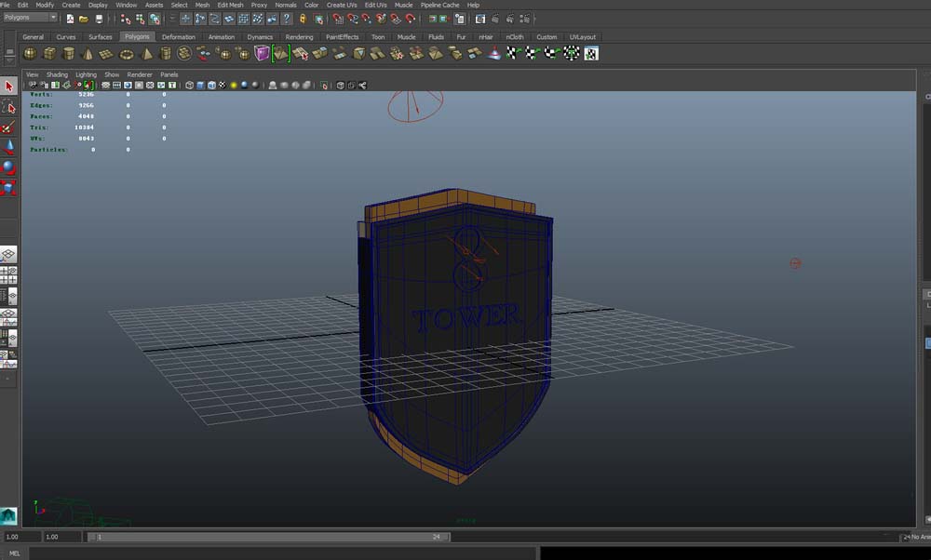
Task: Open the Polygons menu set dropdown
Action: tap(30, 18)
